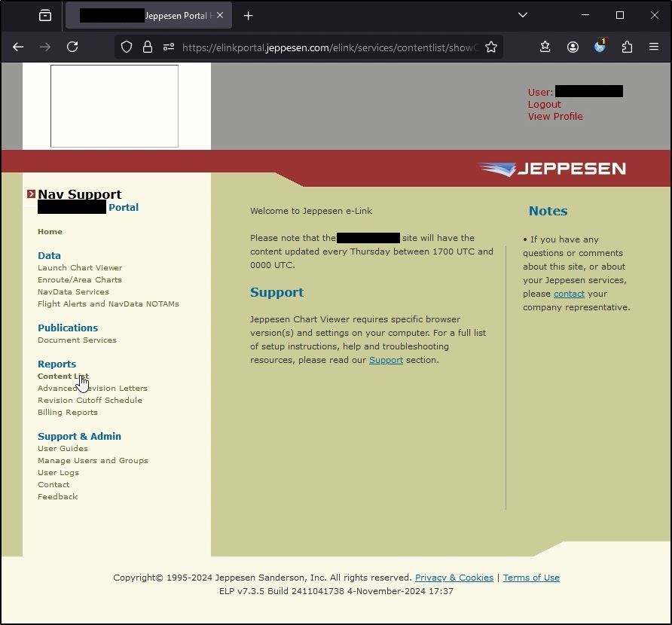Expand the list all tabs dropdown

pyautogui.click(x=522, y=15)
